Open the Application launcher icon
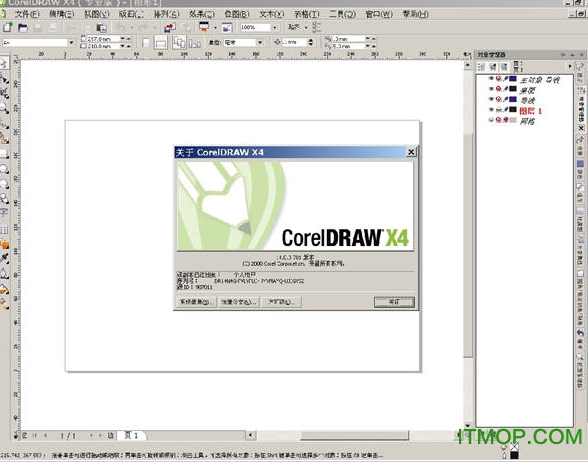588x462 pixels. tap(204, 27)
